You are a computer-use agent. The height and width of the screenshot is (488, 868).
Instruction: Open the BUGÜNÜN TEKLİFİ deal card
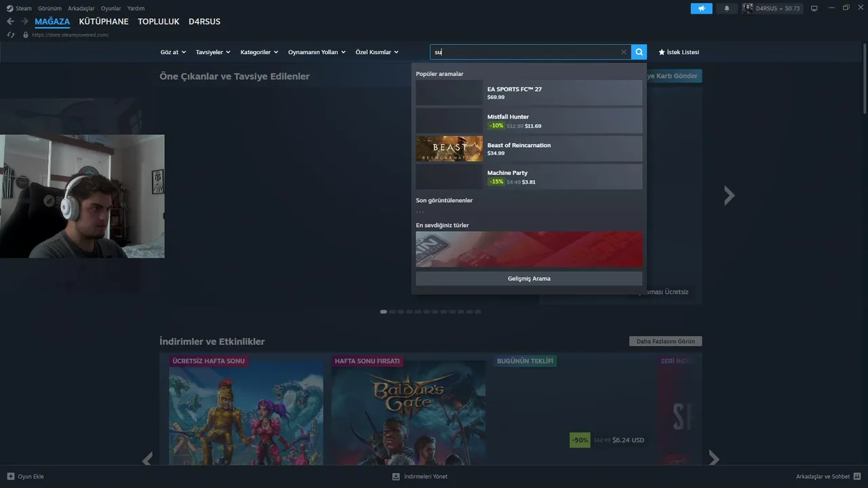click(x=571, y=410)
